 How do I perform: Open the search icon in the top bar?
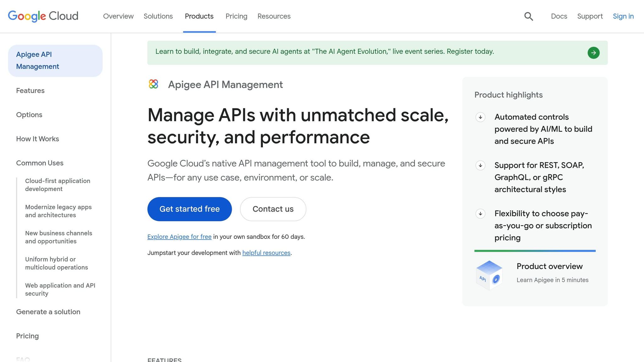529,16
